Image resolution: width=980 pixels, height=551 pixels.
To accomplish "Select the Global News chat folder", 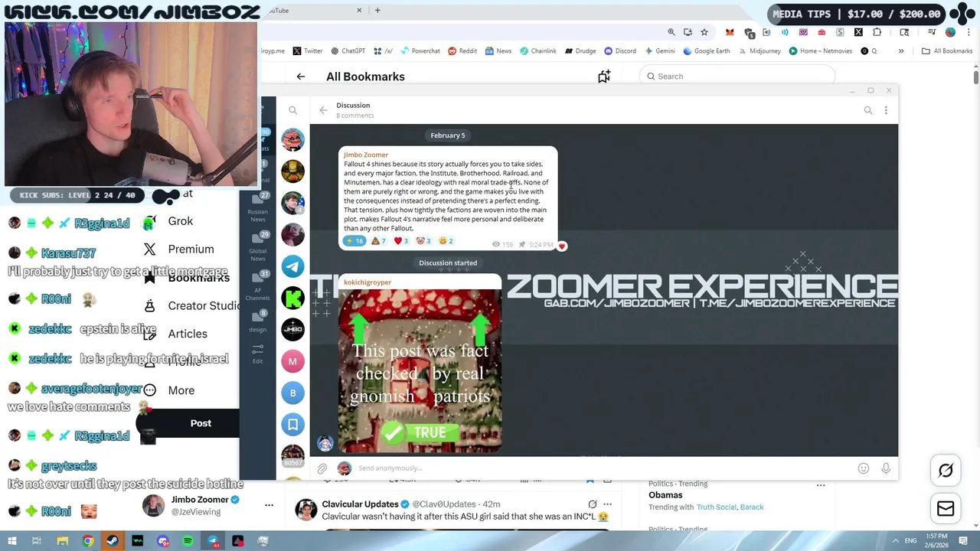I will 258,246.
